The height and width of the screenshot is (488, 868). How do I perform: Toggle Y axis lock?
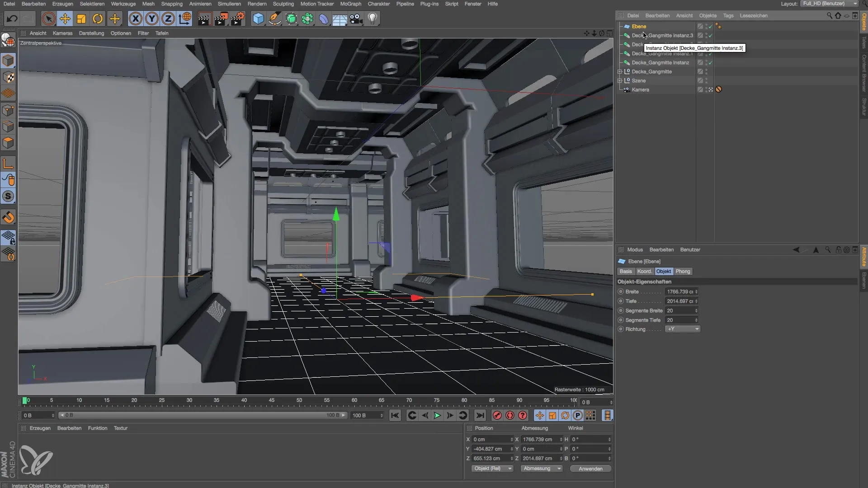point(152,19)
